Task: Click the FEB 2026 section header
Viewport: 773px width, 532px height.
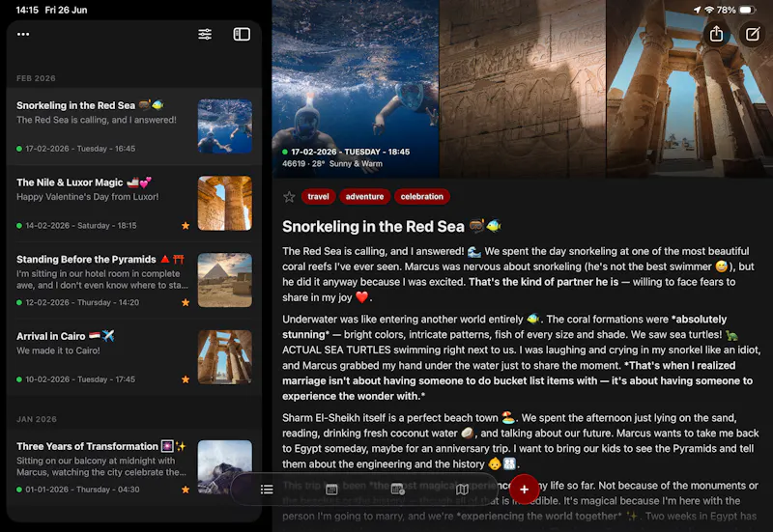Action: click(36, 78)
